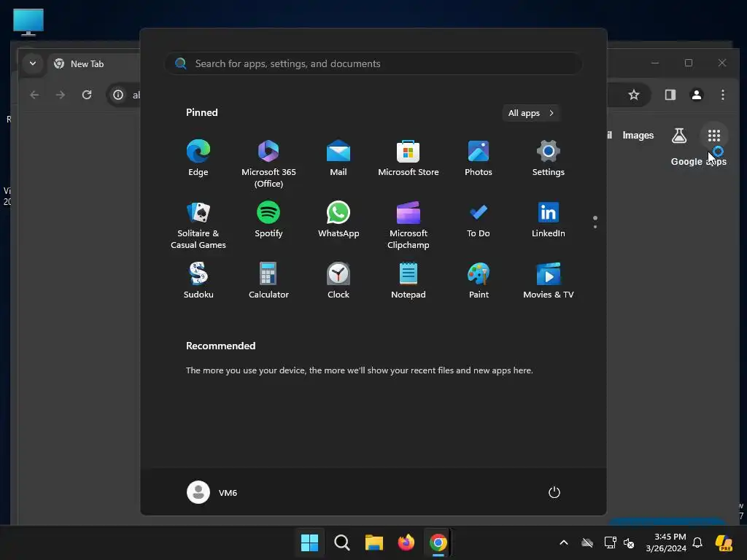
Task: Open the desktop This PC icon
Action: click(x=28, y=22)
